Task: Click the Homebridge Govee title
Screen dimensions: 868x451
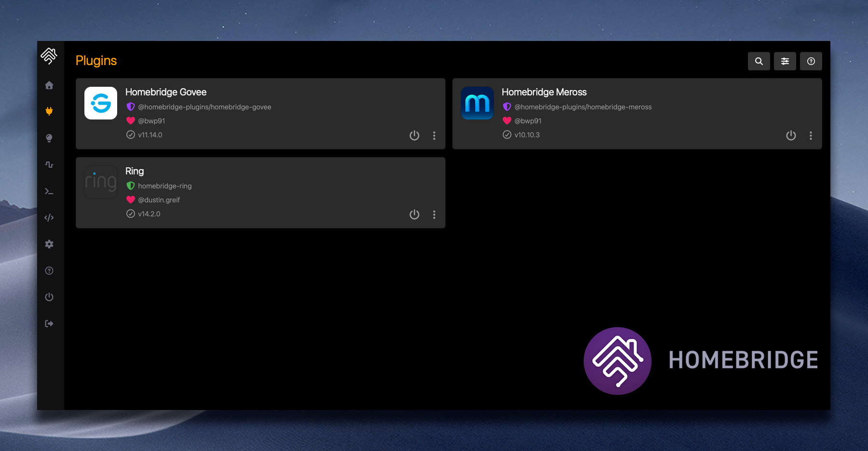Action: 166,92
